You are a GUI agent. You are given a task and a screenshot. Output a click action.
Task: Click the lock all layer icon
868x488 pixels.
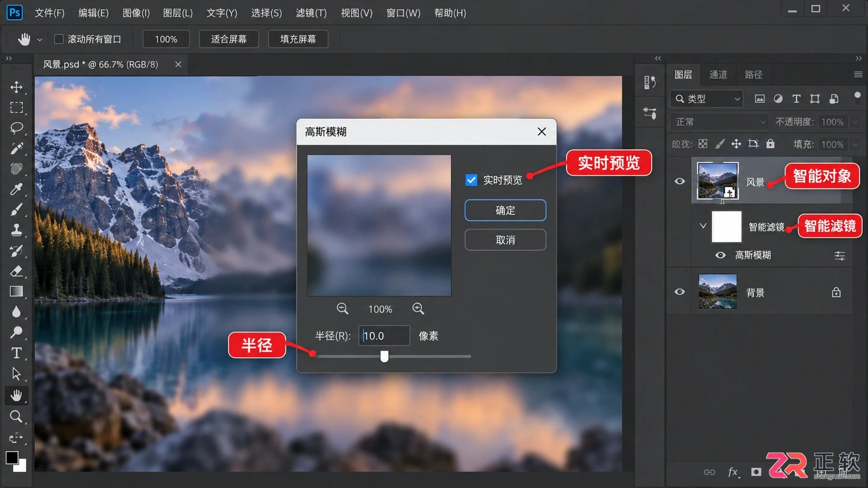770,144
